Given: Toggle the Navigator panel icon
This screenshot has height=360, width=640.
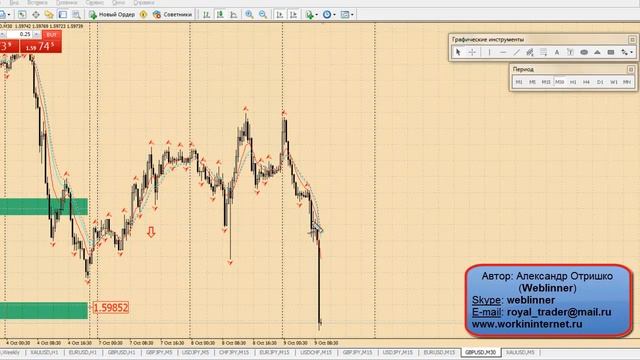Looking at the screenshot, I should click(x=49, y=15).
